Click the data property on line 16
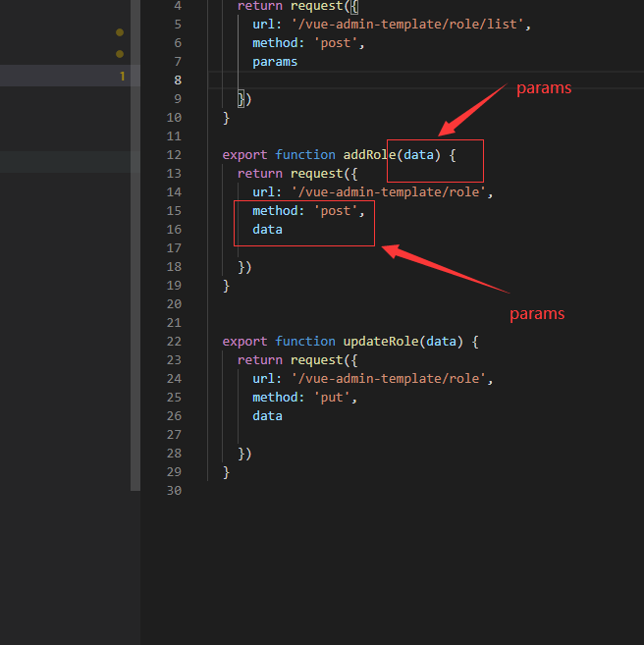 pyautogui.click(x=267, y=230)
